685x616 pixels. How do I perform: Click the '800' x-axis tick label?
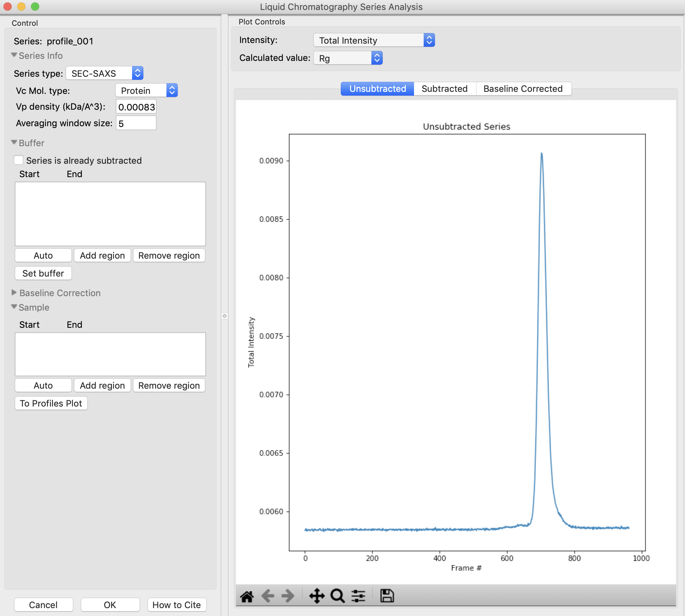(574, 558)
